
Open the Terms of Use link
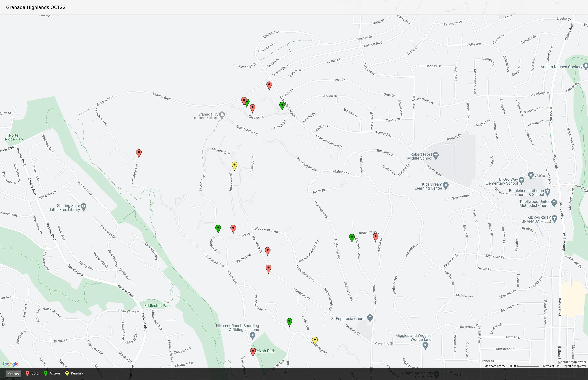pos(551,366)
